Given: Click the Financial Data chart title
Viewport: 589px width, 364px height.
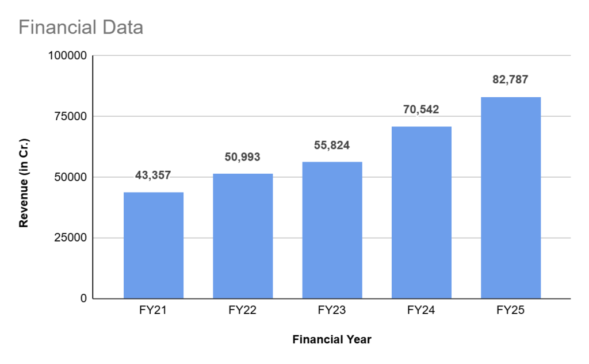Looking at the screenshot, I should tap(81, 28).
